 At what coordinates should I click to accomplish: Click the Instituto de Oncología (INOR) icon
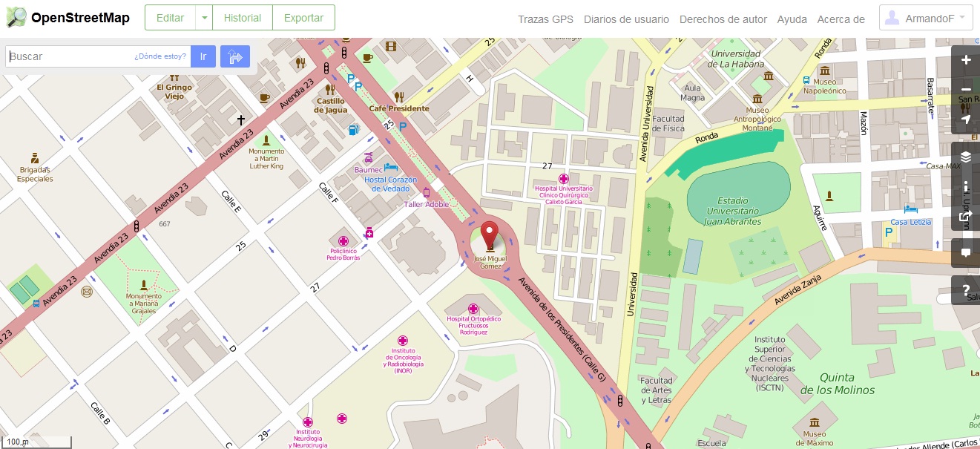pyautogui.click(x=403, y=341)
